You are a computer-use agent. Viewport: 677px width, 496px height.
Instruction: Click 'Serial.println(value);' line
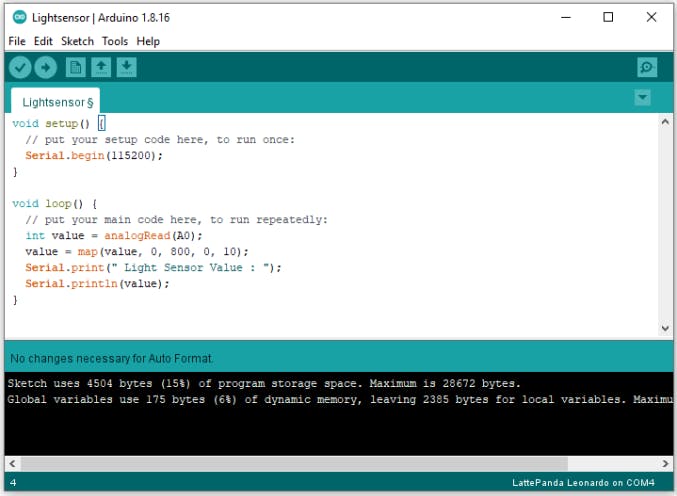97,283
